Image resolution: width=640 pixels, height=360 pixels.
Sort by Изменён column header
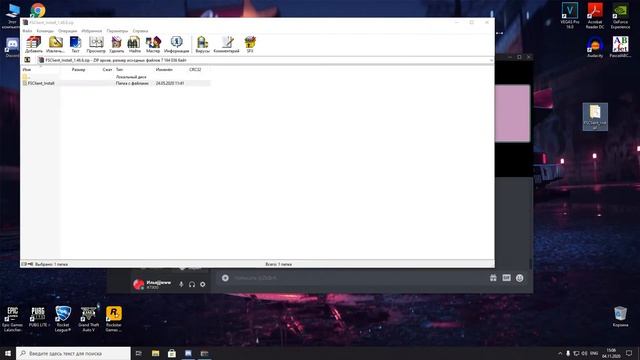(x=164, y=69)
